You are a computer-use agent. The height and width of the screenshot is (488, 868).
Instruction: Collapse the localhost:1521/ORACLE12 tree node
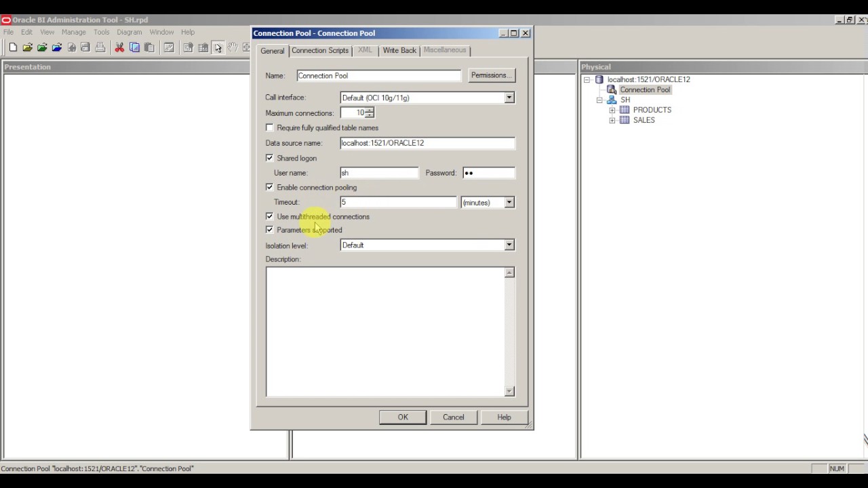pos(587,79)
